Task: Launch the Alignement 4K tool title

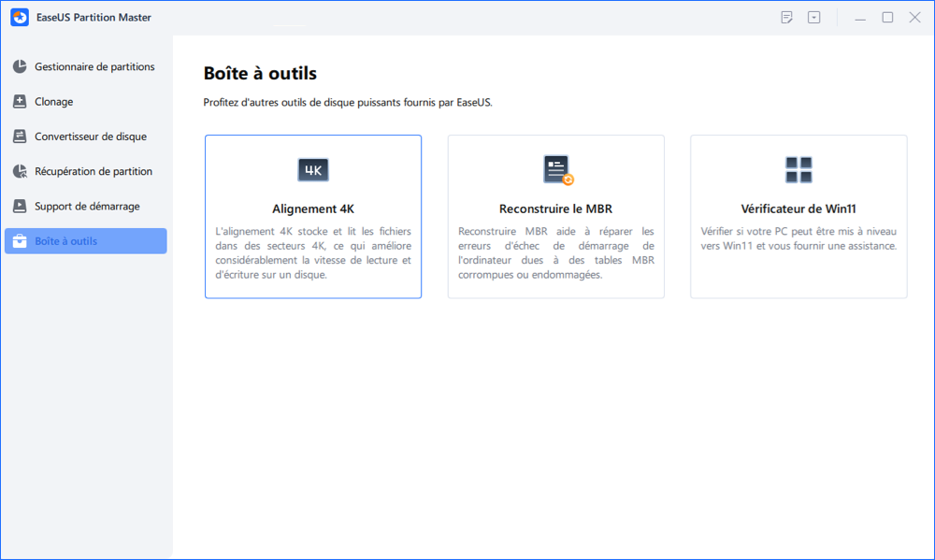Action: (x=313, y=208)
